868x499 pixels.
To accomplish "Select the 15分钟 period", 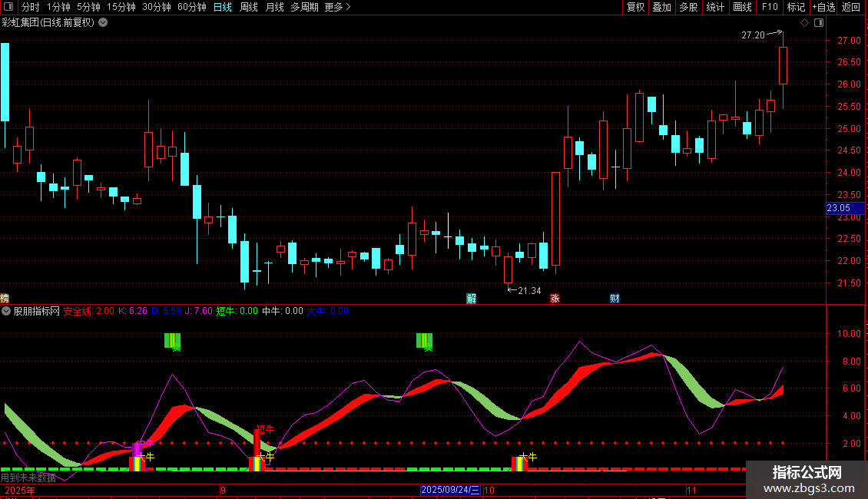I will point(121,7).
